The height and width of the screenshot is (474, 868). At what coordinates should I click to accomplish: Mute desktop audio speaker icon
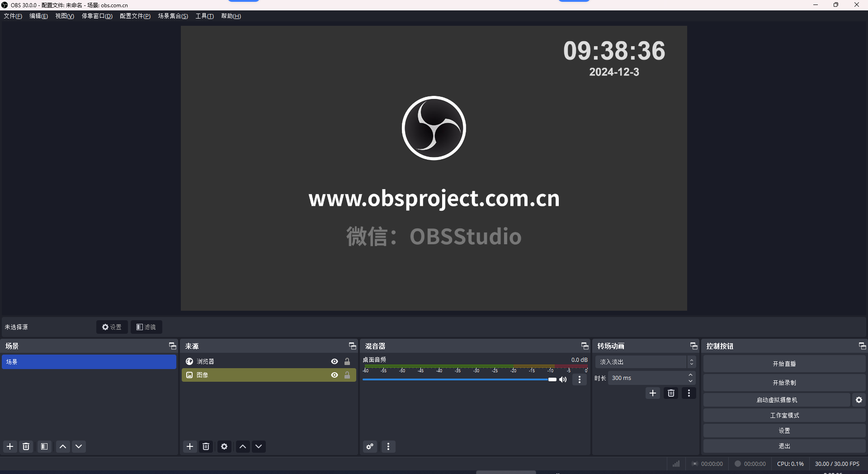563,379
